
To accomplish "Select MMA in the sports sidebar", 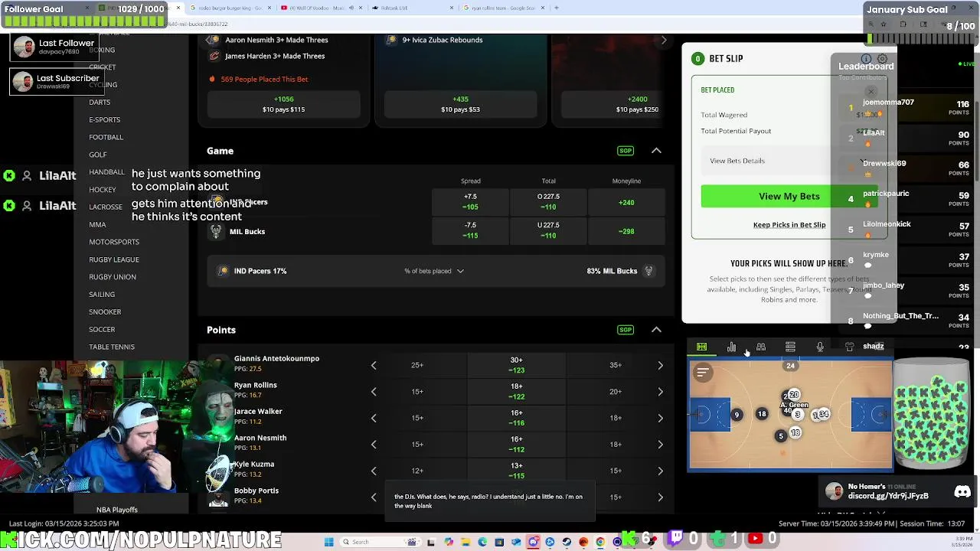I will tap(97, 224).
